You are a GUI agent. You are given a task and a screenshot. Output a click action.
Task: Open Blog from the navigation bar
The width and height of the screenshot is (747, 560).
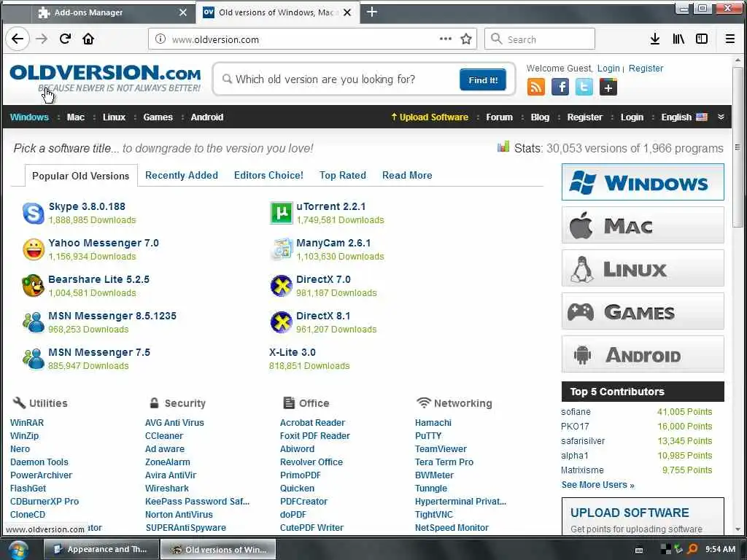pyautogui.click(x=540, y=117)
